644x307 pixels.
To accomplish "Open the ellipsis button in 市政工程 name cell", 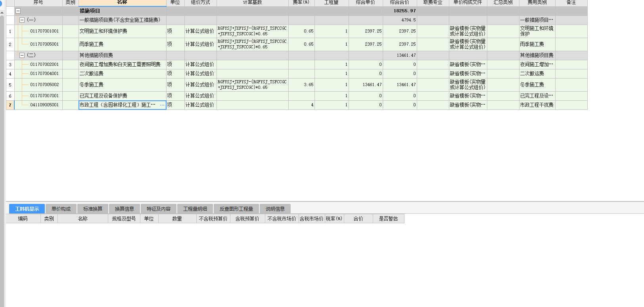I will pos(162,105).
